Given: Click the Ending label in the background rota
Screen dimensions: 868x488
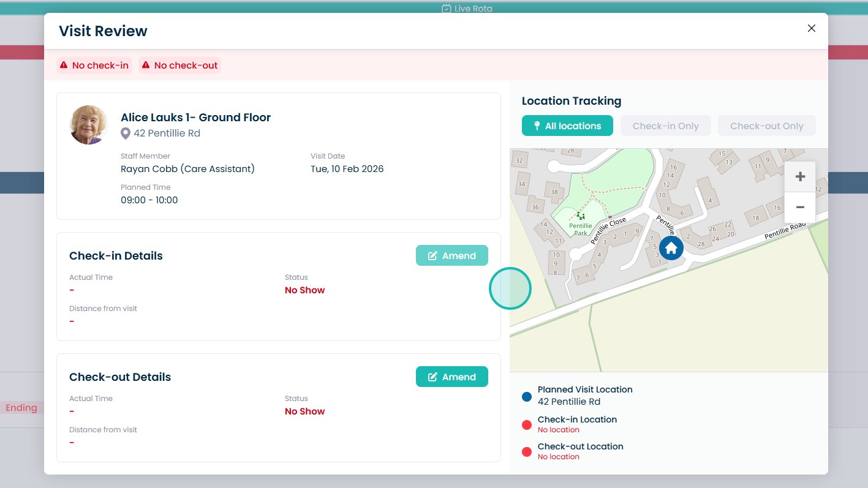Looking at the screenshot, I should 21,408.
